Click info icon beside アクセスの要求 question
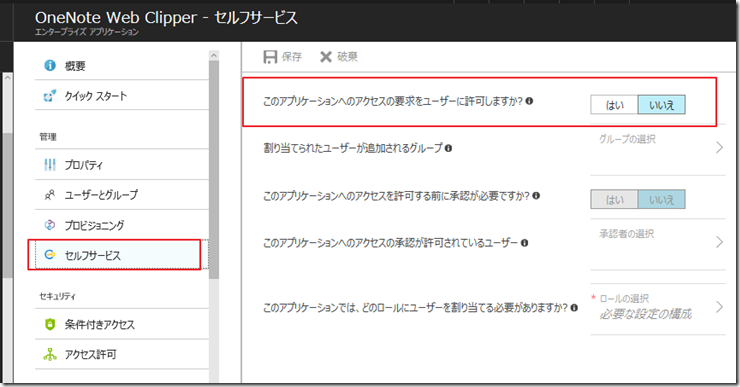 click(x=530, y=101)
